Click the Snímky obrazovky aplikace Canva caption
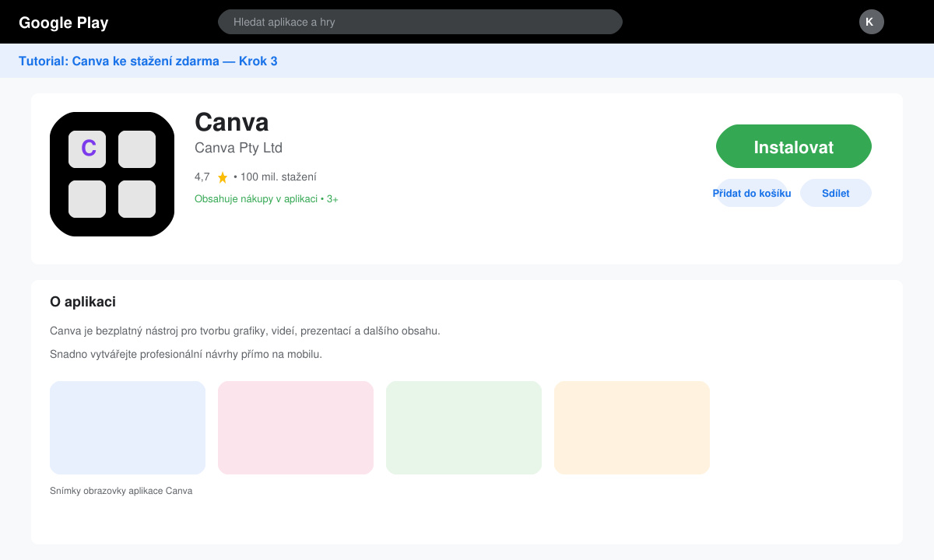This screenshot has width=934, height=560. pyautogui.click(x=121, y=491)
